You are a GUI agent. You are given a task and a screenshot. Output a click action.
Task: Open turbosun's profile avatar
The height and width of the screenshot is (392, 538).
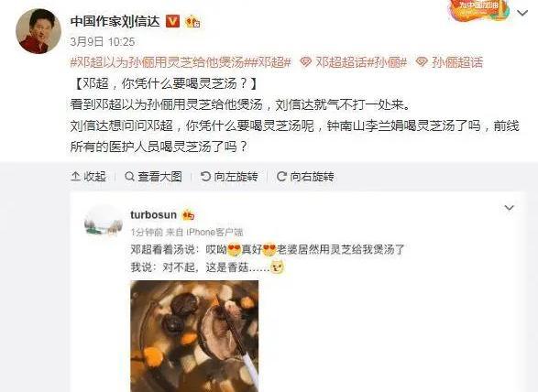(x=104, y=223)
